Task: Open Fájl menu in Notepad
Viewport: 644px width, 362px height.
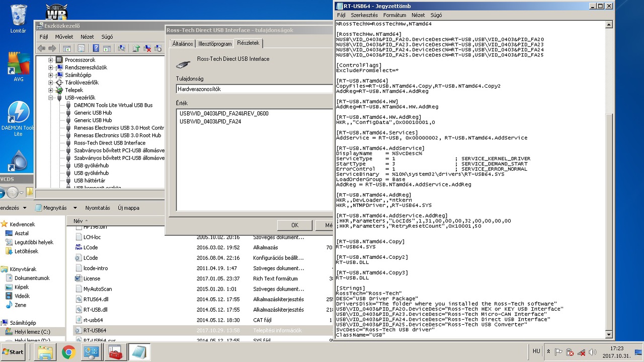Action: (341, 16)
